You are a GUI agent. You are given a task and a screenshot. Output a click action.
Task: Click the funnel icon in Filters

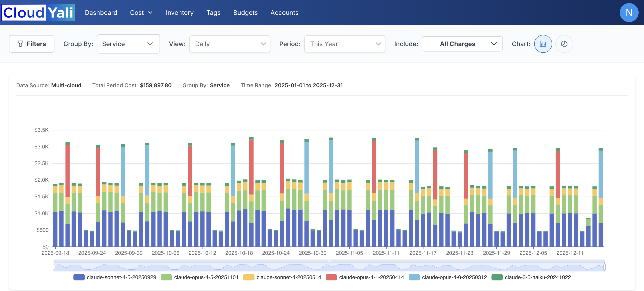20,44
